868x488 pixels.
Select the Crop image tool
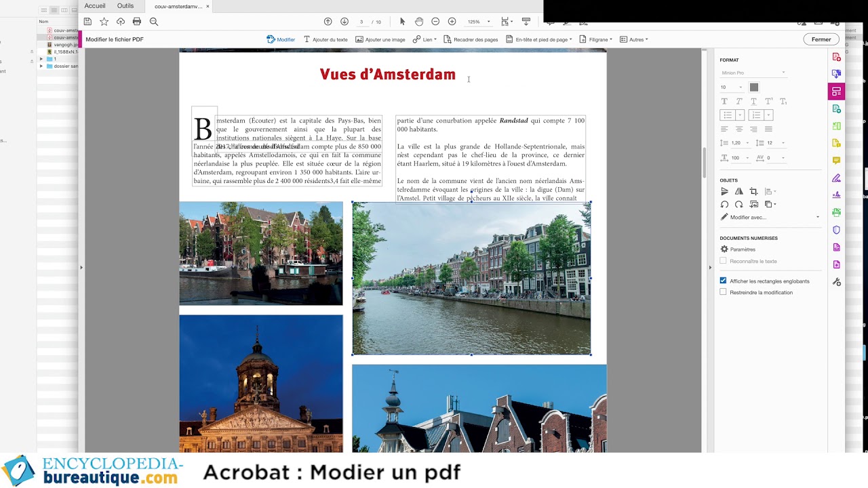(x=753, y=192)
